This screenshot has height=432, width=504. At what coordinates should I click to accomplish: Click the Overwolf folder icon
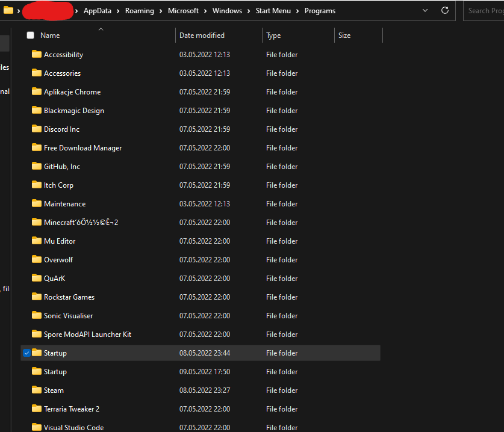coord(37,259)
